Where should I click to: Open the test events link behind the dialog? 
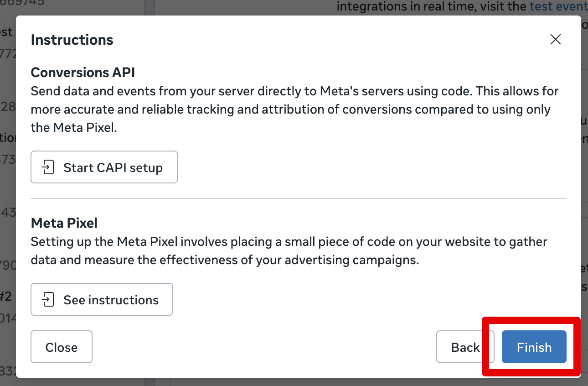coord(558,6)
